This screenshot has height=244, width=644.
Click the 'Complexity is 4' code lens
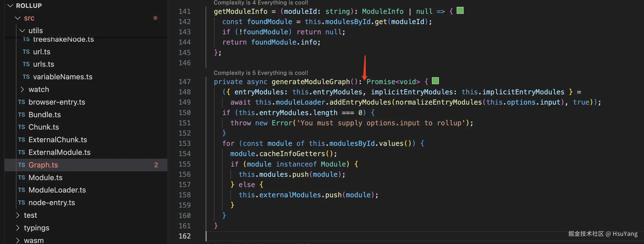point(261,3)
